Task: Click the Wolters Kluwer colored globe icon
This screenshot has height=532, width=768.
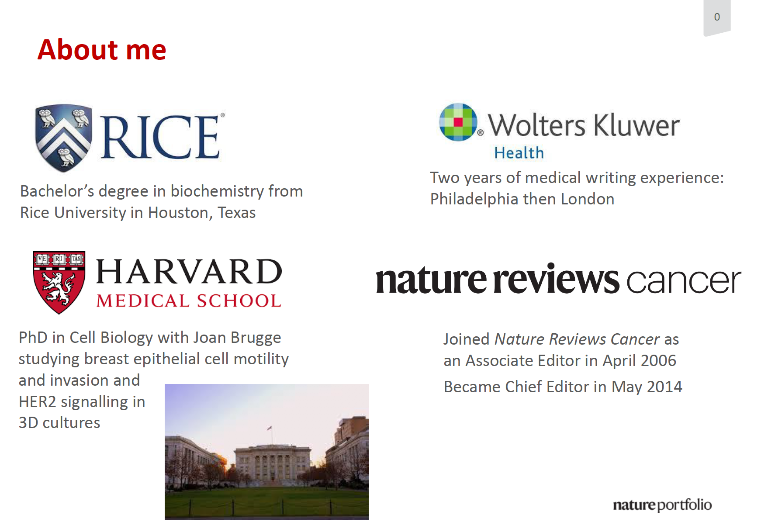Action: [x=458, y=122]
